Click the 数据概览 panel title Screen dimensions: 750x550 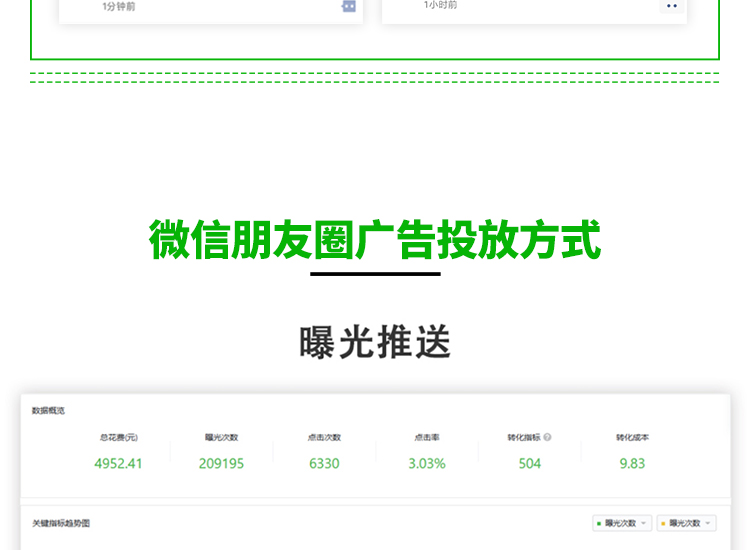48,410
